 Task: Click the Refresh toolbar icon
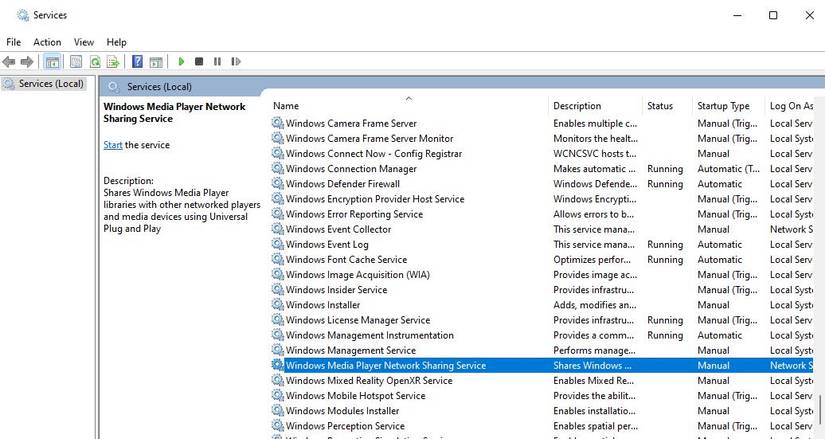click(95, 62)
